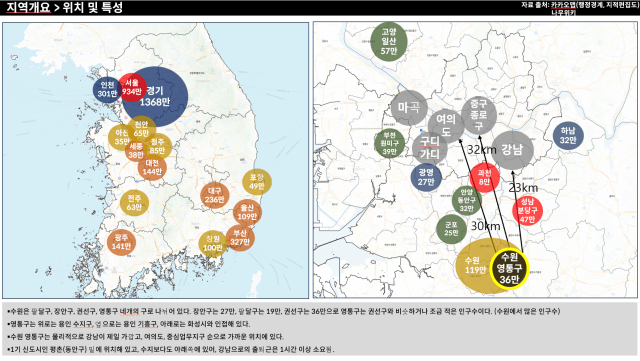Viewport: 640px width, 361px height.
Task: Select the 전주 63만 bubble
Action: [x=134, y=203]
